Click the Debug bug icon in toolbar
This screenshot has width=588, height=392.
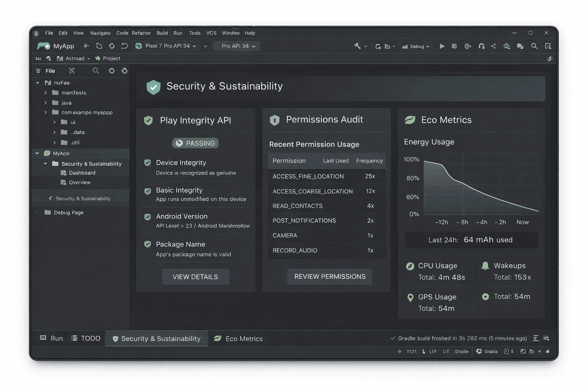click(x=454, y=46)
